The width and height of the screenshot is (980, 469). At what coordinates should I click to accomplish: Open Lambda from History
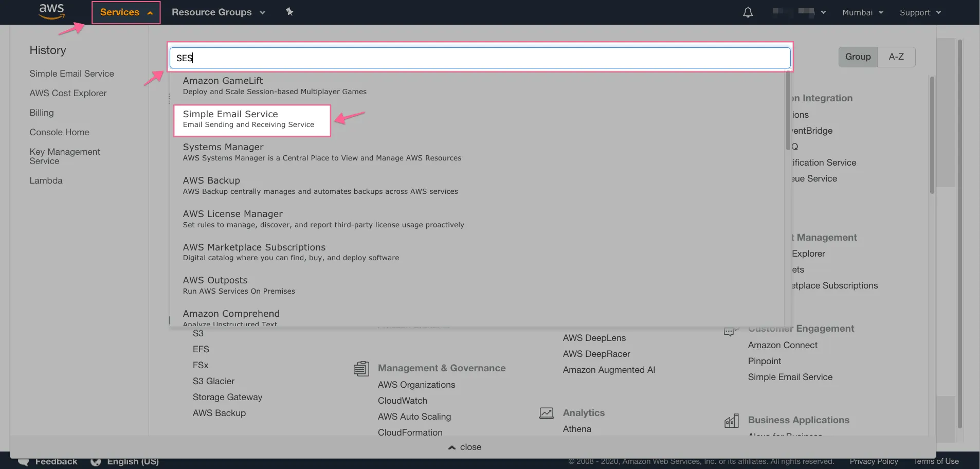pyautogui.click(x=46, y=181)
